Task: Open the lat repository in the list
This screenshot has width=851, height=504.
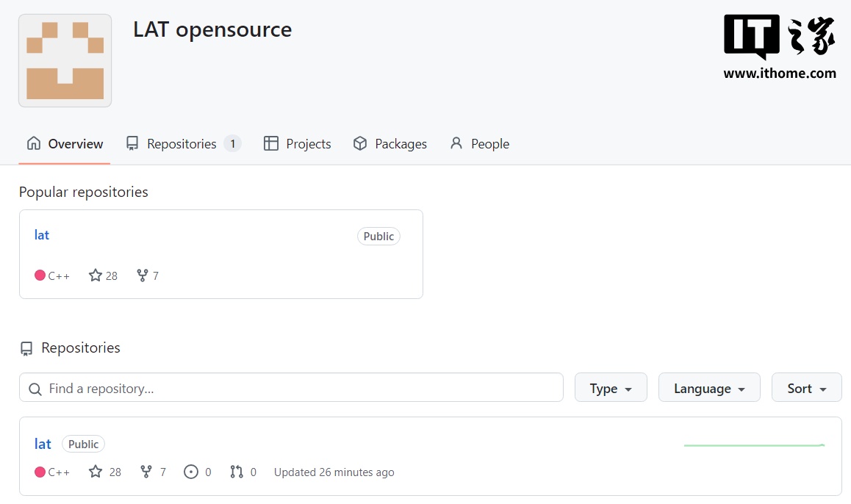Action: (43, 444)
